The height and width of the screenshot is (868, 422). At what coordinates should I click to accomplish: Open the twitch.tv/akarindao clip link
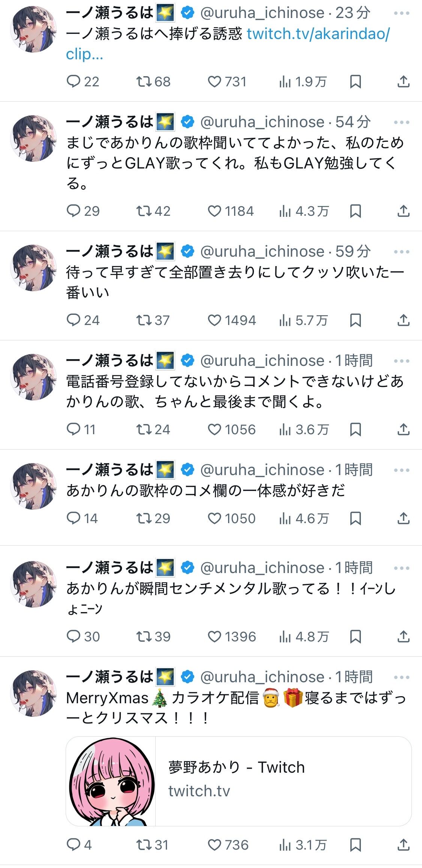tap(228, 44)
